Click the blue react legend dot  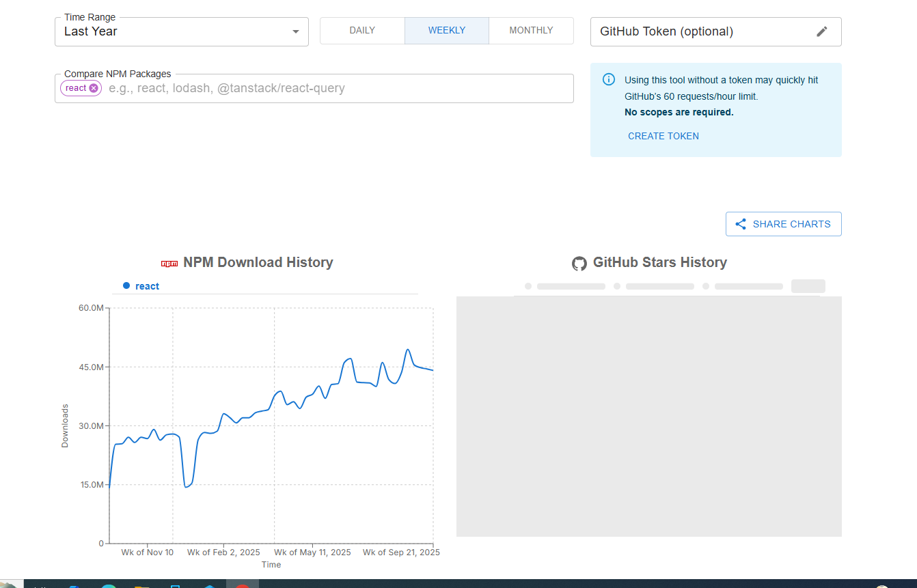coord(126,285)
